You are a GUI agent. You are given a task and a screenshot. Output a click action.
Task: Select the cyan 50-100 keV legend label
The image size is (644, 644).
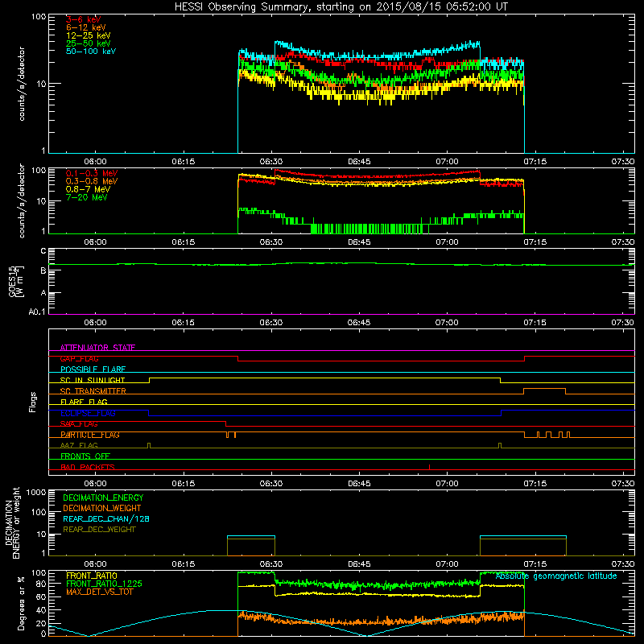click(x=90, y=52)
